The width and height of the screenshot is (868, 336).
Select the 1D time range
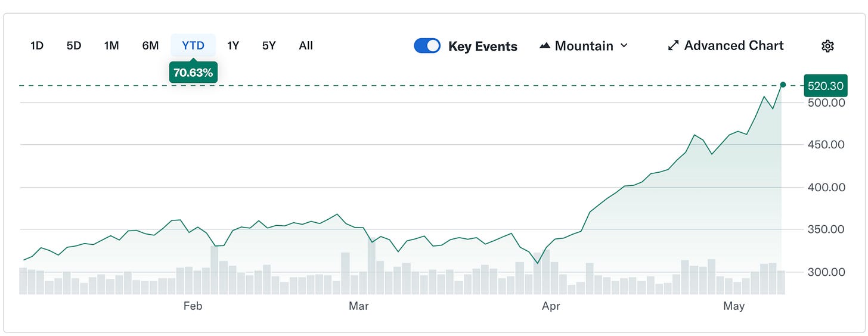(x=37, y=46)
